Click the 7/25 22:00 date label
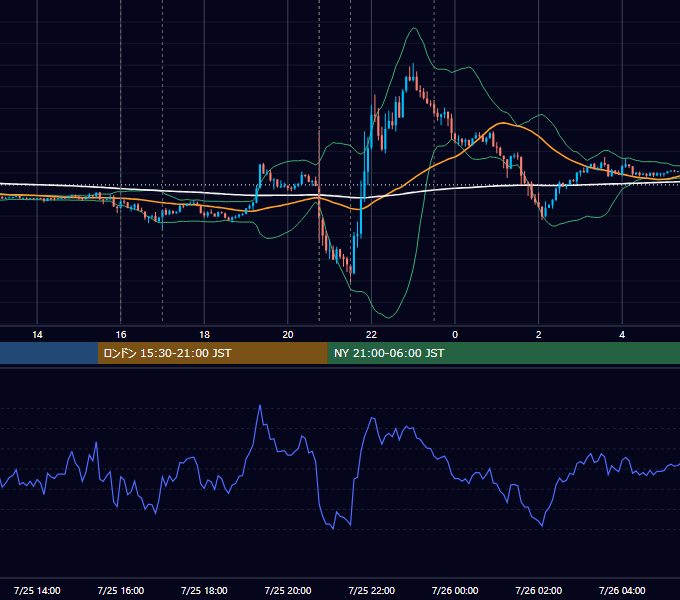 [x=372, y=590]
